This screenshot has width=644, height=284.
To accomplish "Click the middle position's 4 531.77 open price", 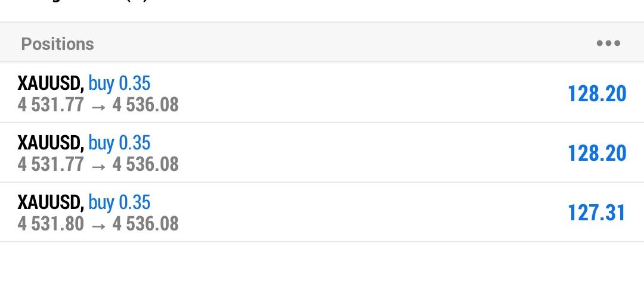I will 51,164.
